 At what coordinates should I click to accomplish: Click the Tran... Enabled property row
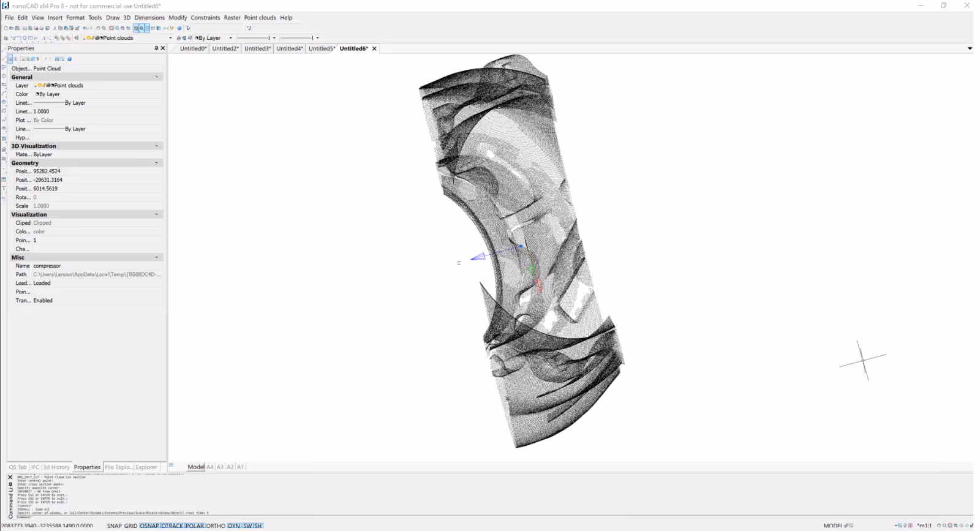pos(87,301)
